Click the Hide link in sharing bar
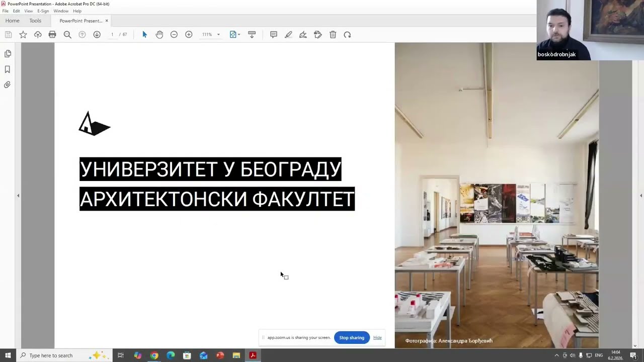This screenshot has width=644, height=362. coord(377,338)
